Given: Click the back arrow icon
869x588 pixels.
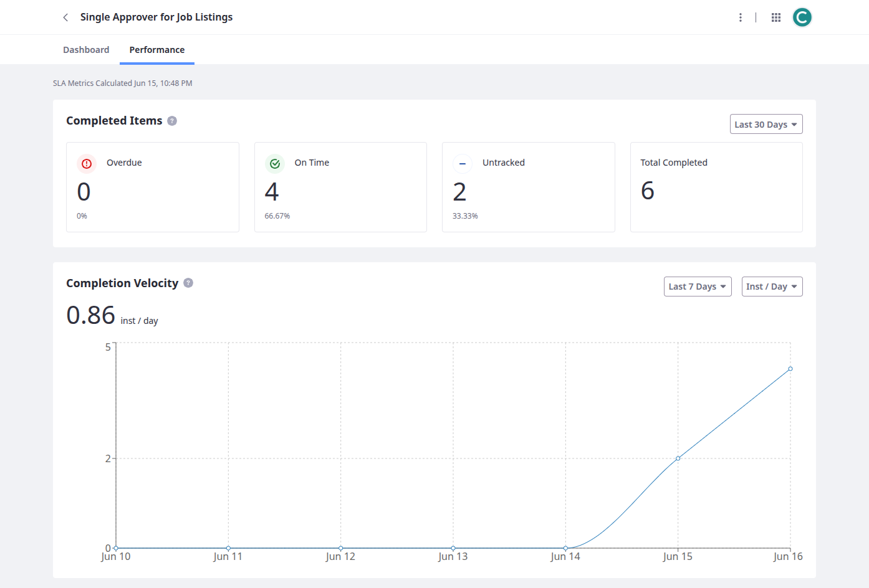Looking at the screenshot, I should point(65,17).
